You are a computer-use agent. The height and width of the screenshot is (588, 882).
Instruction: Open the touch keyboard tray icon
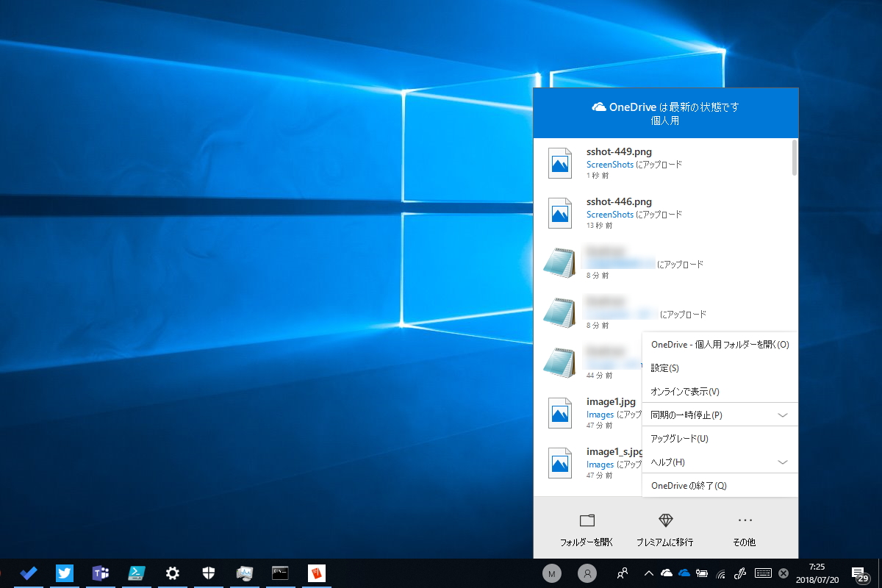pos(763,573)
